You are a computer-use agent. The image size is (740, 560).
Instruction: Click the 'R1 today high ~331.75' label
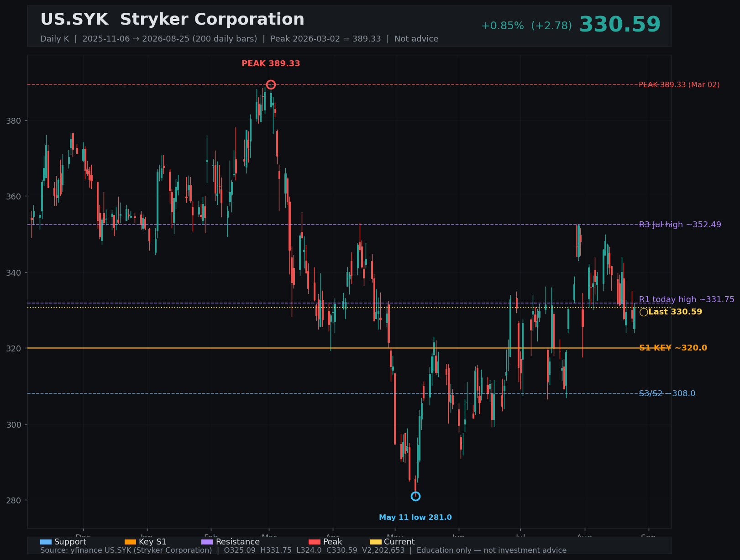pyautogui.click(x=687, y=299)
